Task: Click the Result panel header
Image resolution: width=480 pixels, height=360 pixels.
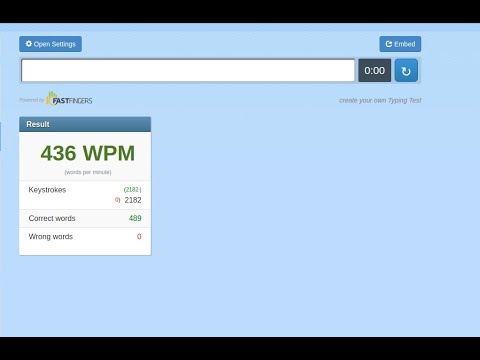Action: point(85,124)
